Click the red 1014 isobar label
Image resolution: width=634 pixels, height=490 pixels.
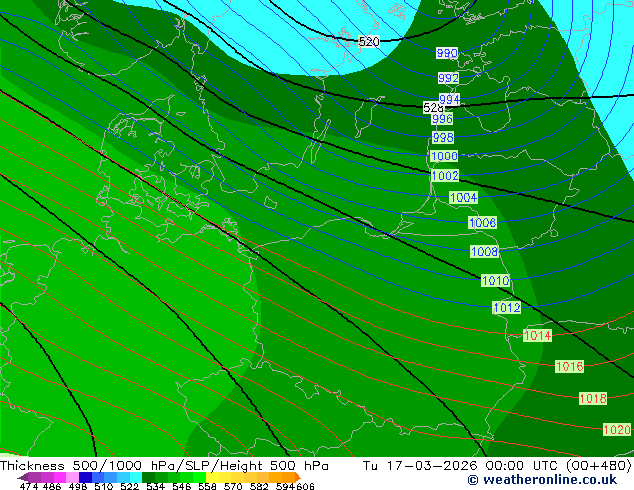click(537, 336)
